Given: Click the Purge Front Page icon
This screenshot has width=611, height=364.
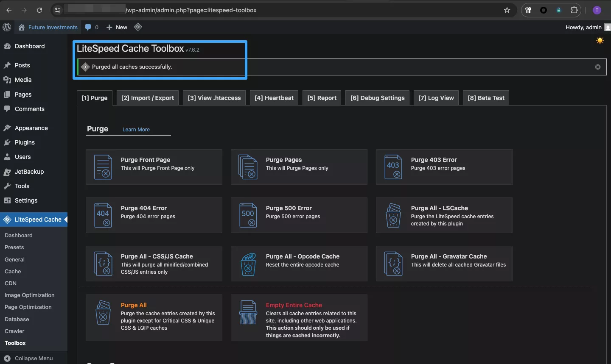Looking at the screenshot, I should click(103, 167).
